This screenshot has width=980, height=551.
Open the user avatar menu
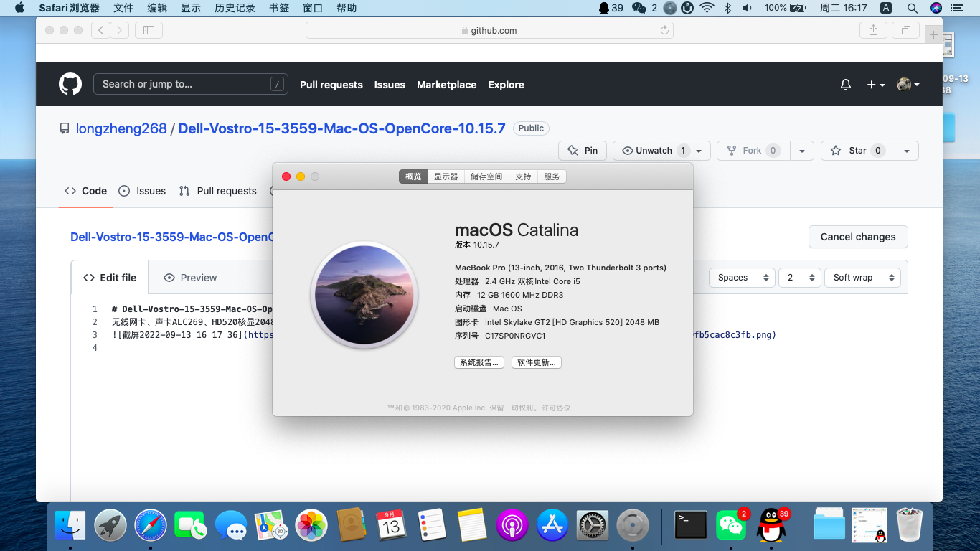908,85
